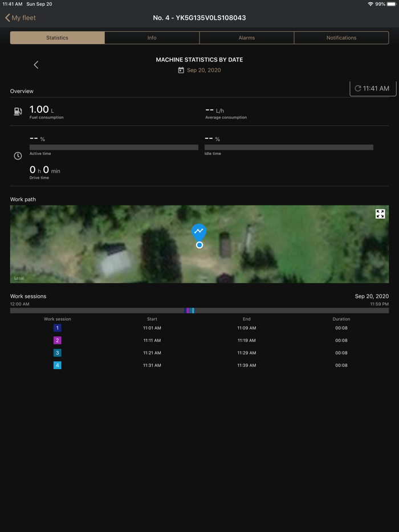Tap the Duration column header
Viewport: 399px width, 532px height.
[x=341, y=319]
